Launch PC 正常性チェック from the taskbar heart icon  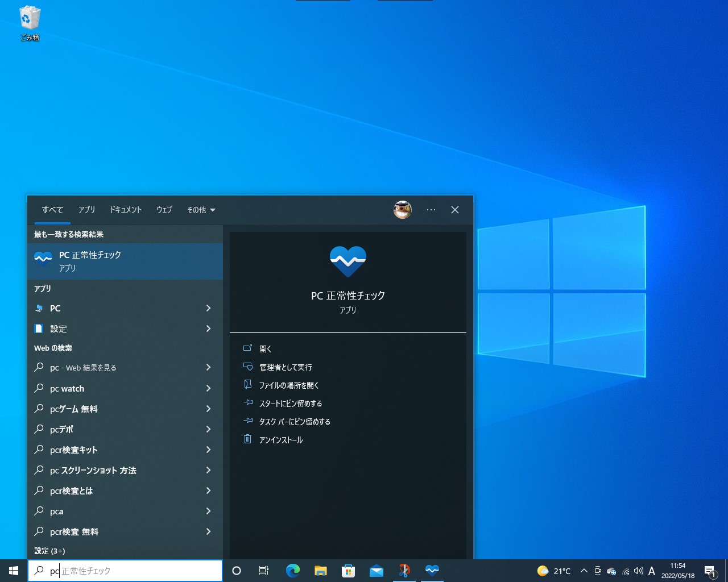pos(432,571)
